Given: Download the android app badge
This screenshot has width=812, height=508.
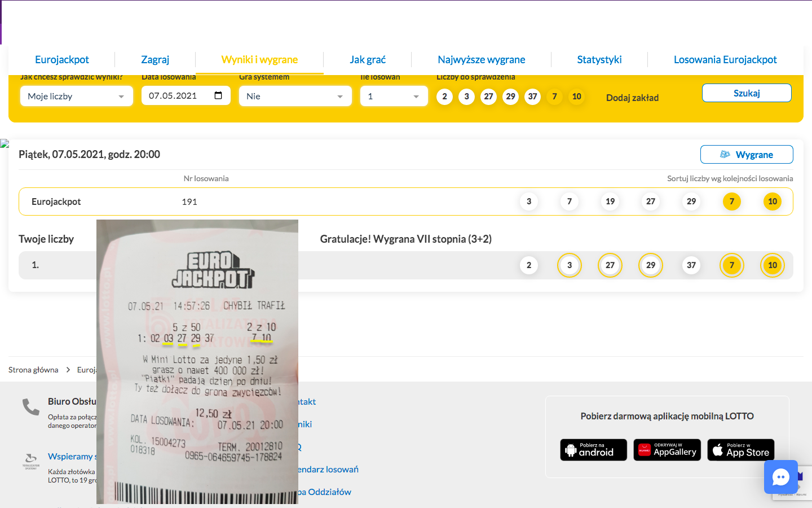Looking at the screenshot, I should [x=594, y=450].
